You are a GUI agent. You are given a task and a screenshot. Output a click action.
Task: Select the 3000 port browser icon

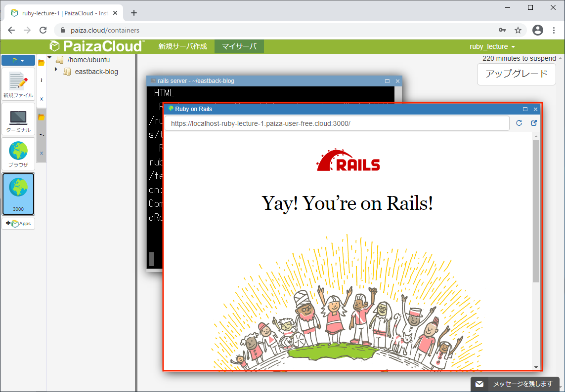pos(18,194)
